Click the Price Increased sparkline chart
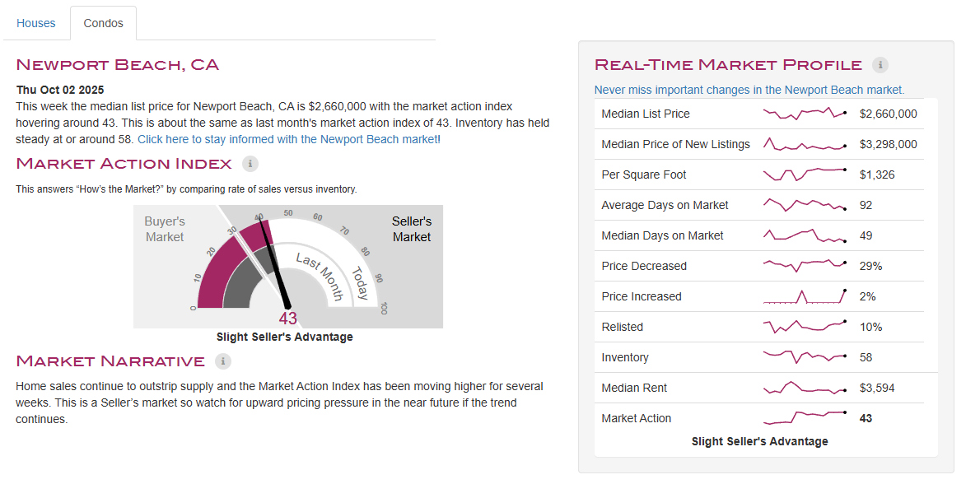This screenshot has width=980, height=484. [x=805, y=296]
